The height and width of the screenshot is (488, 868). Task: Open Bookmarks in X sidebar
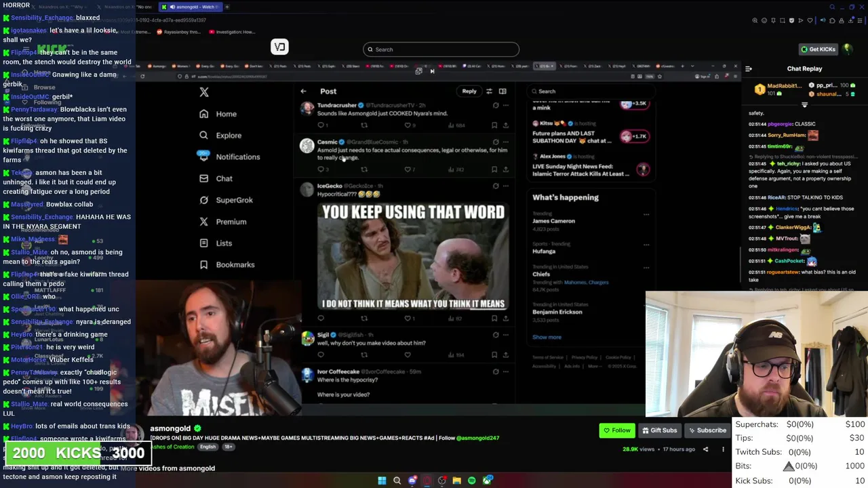[227, 264]
